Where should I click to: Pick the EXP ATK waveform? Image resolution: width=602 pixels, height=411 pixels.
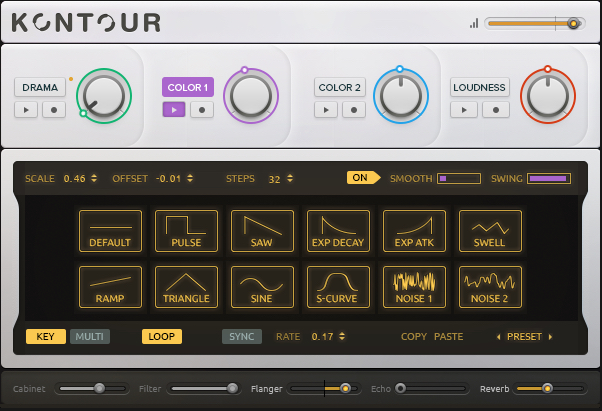414,231
